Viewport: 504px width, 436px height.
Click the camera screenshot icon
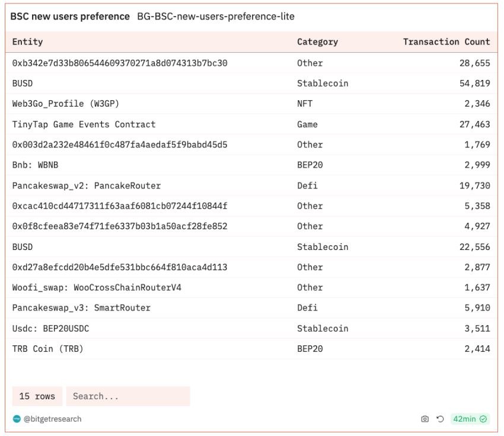click(x=425, y=419)
